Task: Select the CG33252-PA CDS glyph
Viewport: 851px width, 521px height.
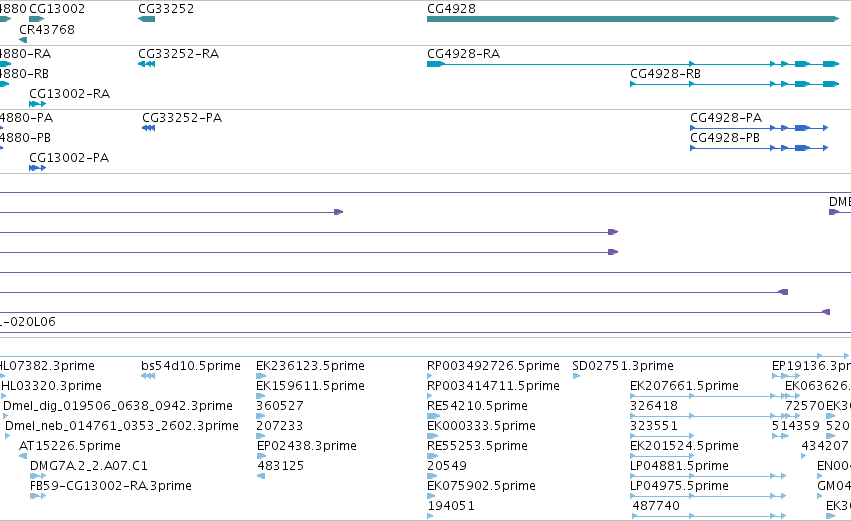Action: point(149,128)
